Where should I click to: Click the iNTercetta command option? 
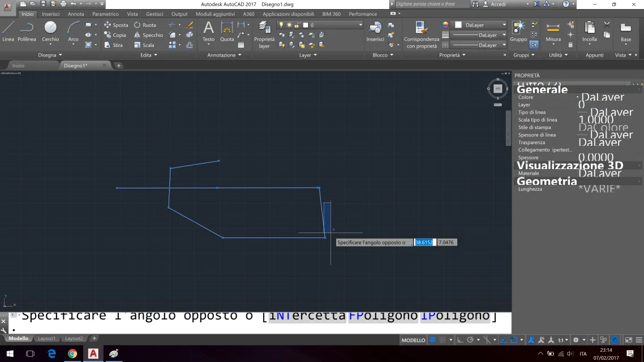(x=307, y=316)
